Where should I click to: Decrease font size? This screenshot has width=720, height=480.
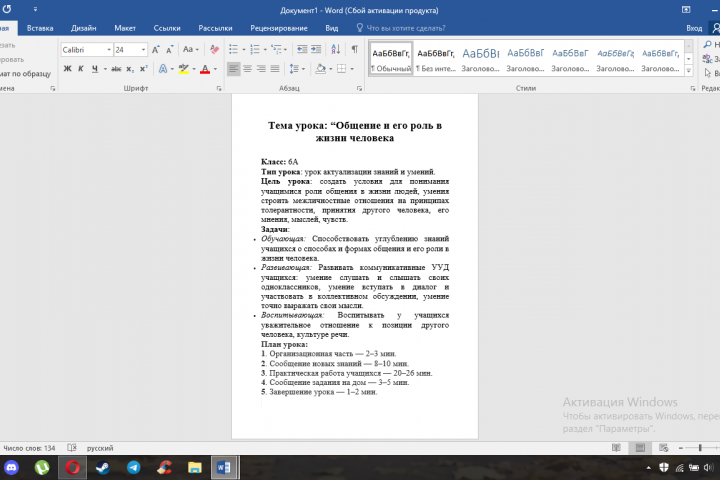pos(169,50)
